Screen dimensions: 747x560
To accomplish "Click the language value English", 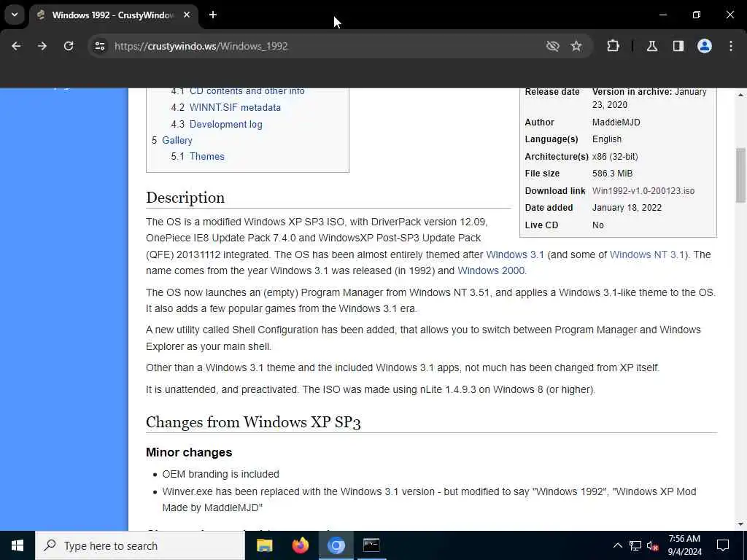I will [606, 139].
